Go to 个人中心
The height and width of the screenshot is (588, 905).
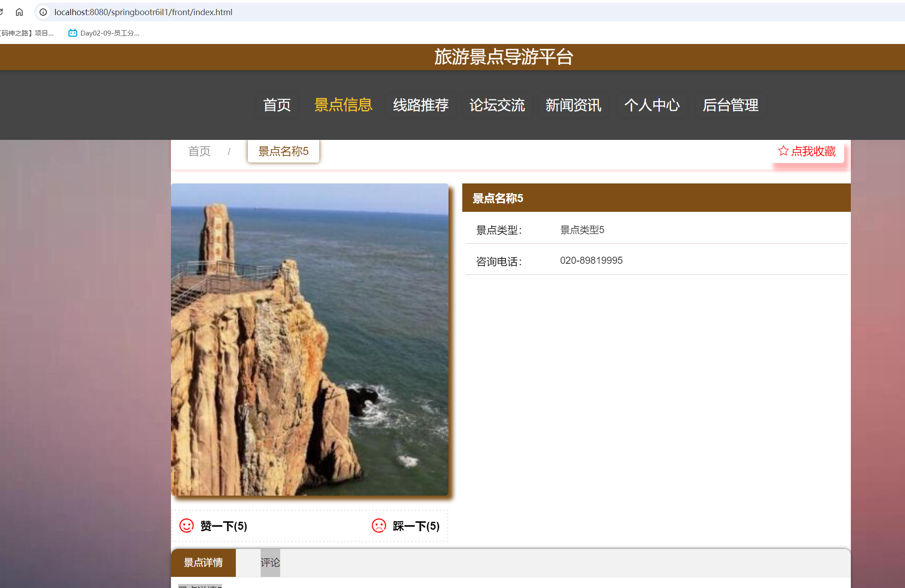pyautogui.click(x=652, y=105)
